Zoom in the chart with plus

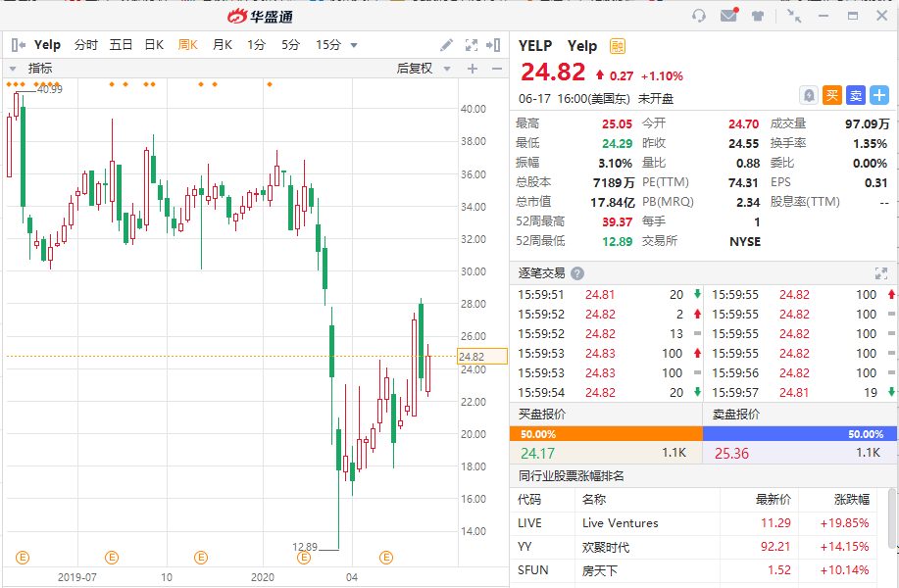click(473, 69)
